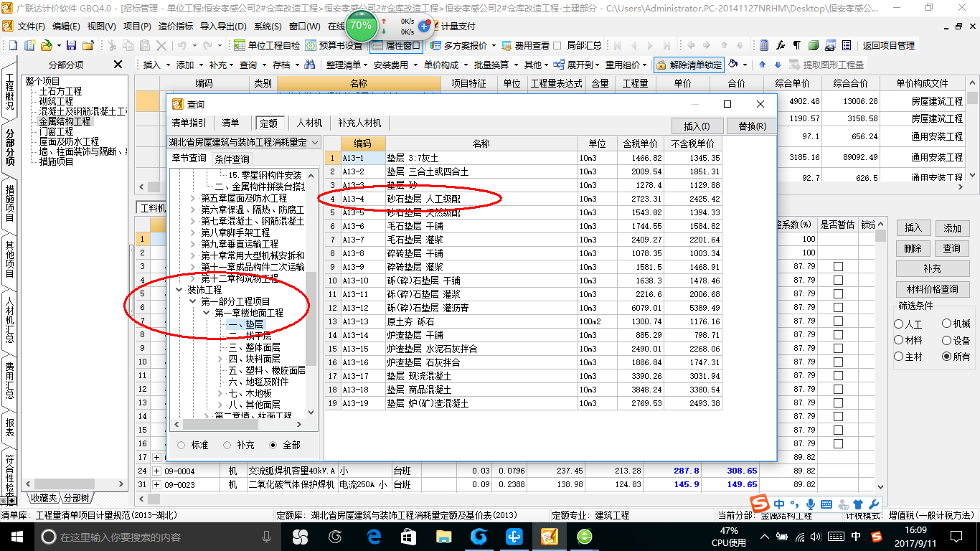Click the paragraph mark icon
Screen dimensions: 980x551
797,45
